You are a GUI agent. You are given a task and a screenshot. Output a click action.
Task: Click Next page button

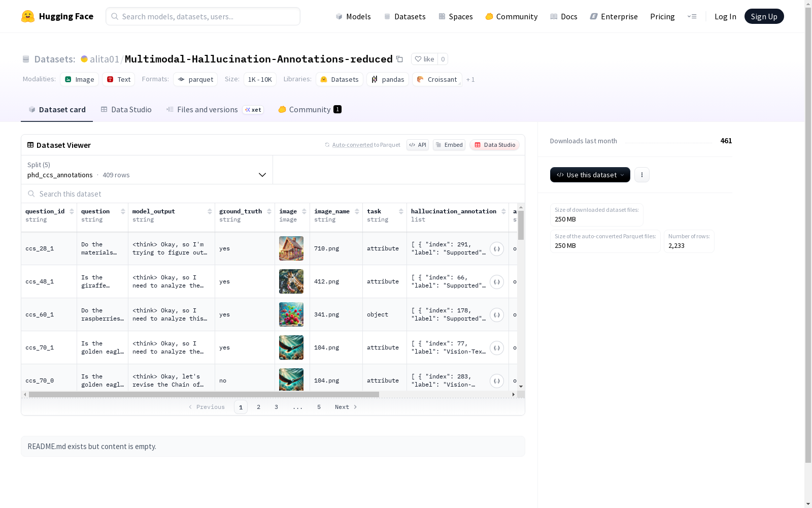pyautogui.click(x=346, y=407)
